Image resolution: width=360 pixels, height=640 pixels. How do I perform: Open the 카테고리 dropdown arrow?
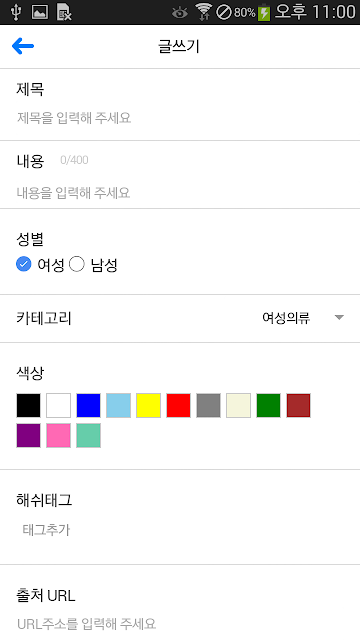click(339, 318)
